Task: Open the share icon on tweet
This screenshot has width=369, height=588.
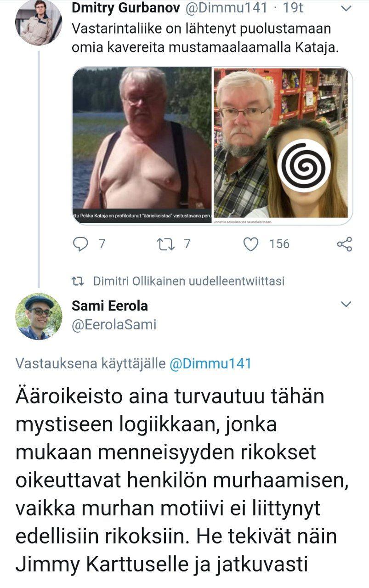Action: tap(345, 244)
